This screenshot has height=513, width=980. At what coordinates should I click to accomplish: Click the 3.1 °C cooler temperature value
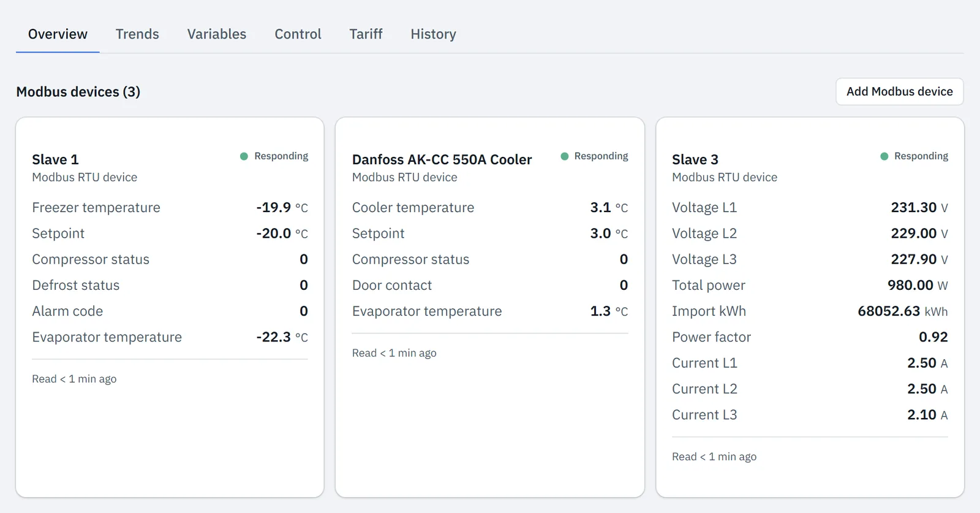[x=609, y=208]
